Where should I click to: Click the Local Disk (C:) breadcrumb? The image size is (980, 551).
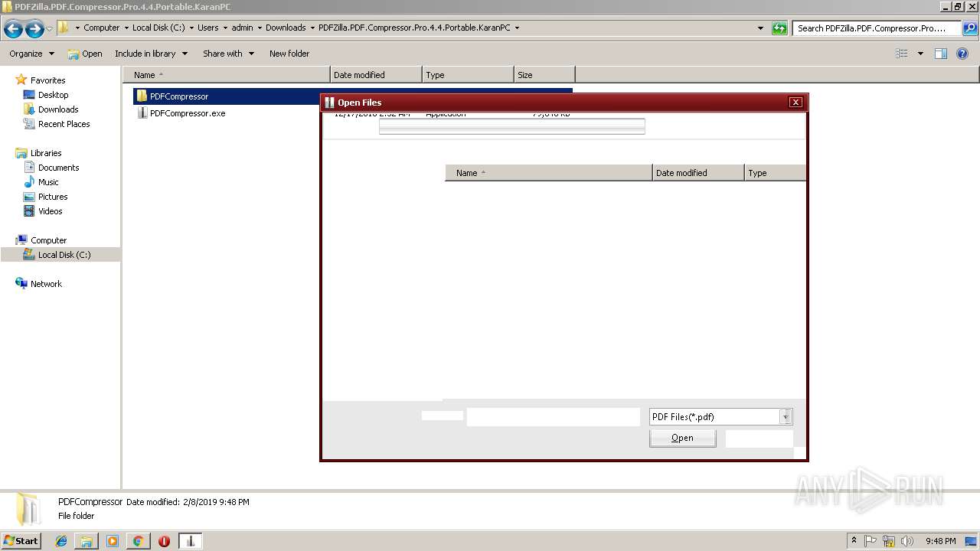pyautogui.click(x=158, y=28)
